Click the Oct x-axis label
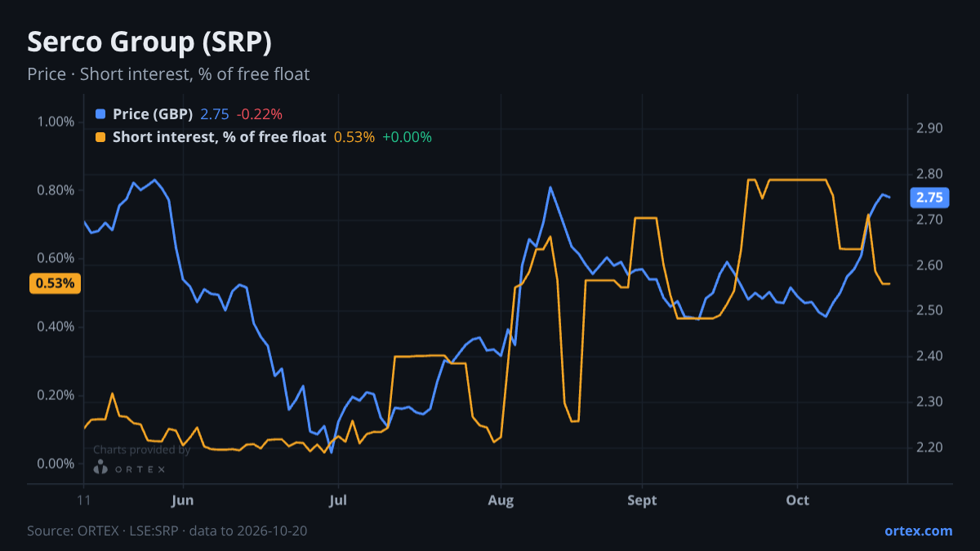The height and width of the screenshot is (551, 980). (797, 500)
